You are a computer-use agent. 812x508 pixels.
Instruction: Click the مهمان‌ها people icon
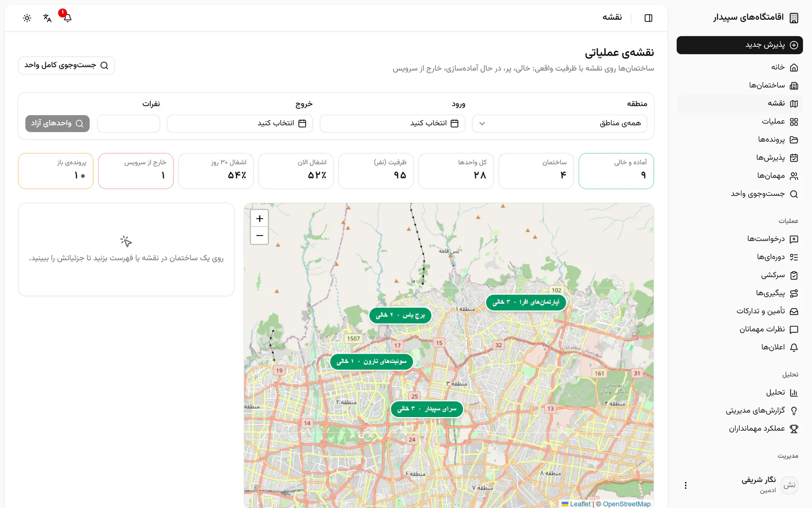(x=794, y=176)
